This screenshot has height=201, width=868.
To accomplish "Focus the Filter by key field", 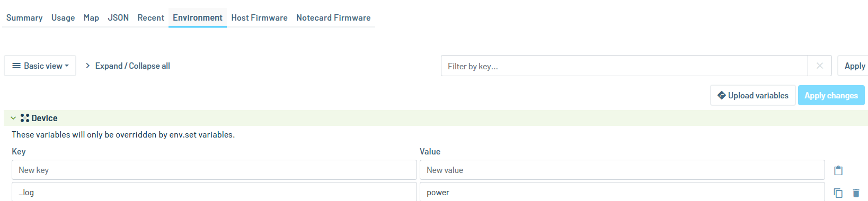I will click(624, 66).
